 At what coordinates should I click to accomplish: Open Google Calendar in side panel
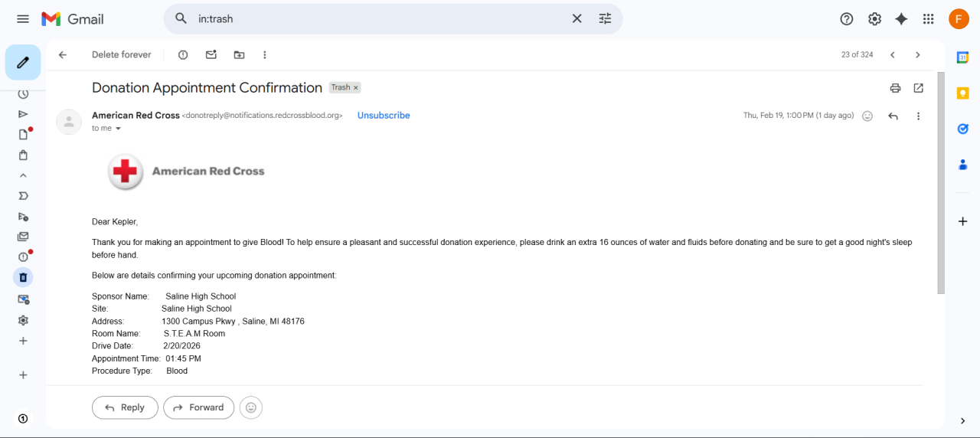click(963, 57)
